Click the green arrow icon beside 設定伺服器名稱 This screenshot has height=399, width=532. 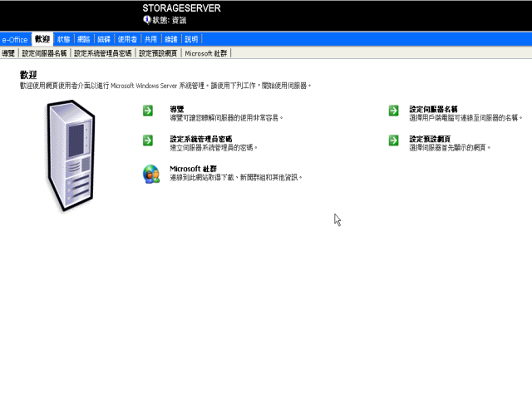[x=393, y=111]
